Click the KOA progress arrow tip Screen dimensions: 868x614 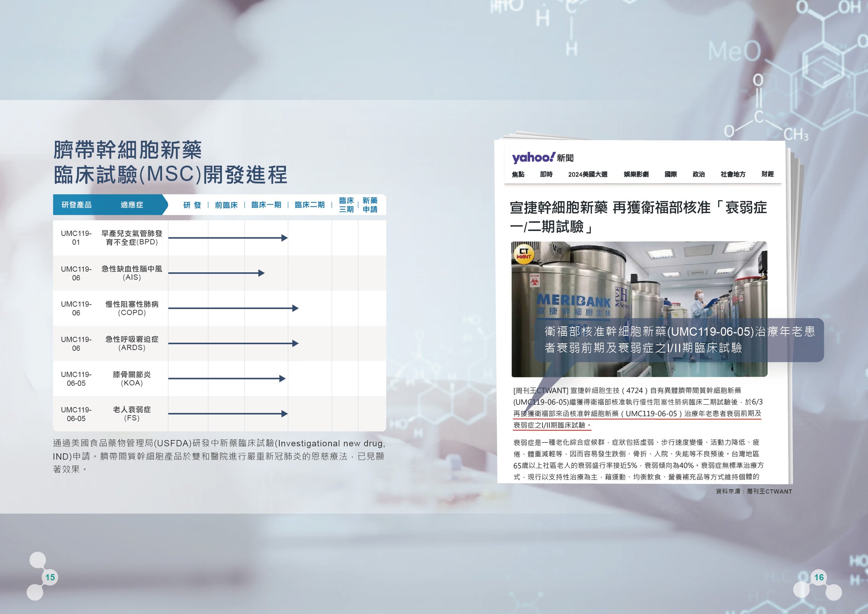282,378
